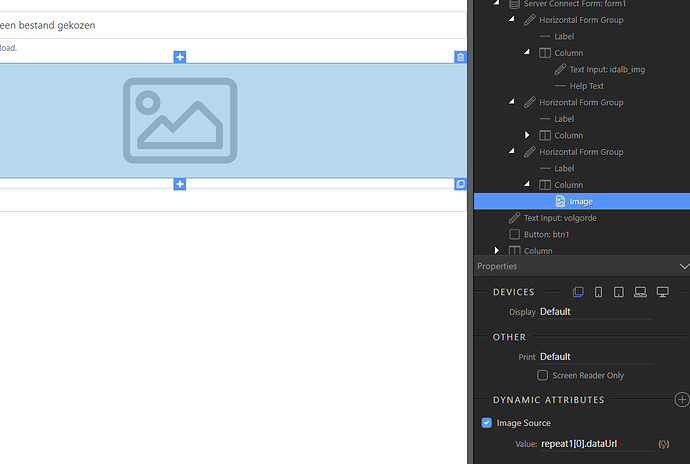
Task: Select the Image row in the tree
Action: pos(582,201)
